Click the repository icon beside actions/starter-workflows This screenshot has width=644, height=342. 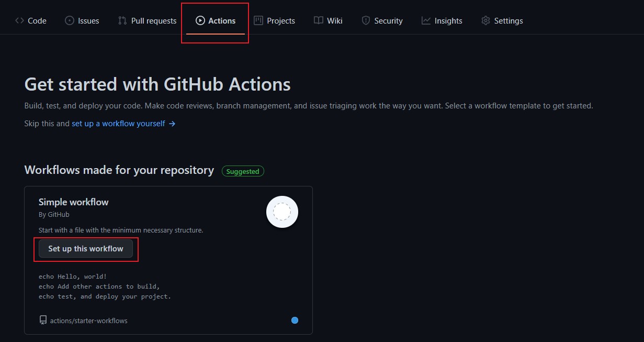pyautogui.click(x=43, y=320)
